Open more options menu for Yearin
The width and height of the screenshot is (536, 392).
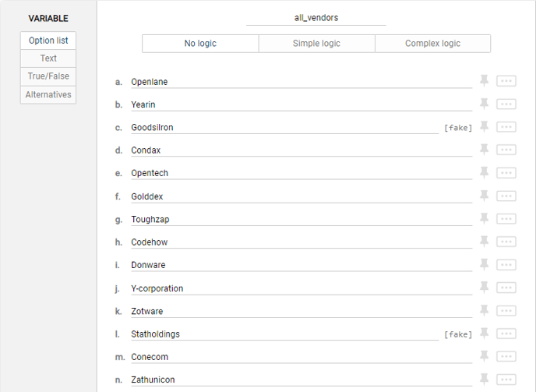pos(506,104)
